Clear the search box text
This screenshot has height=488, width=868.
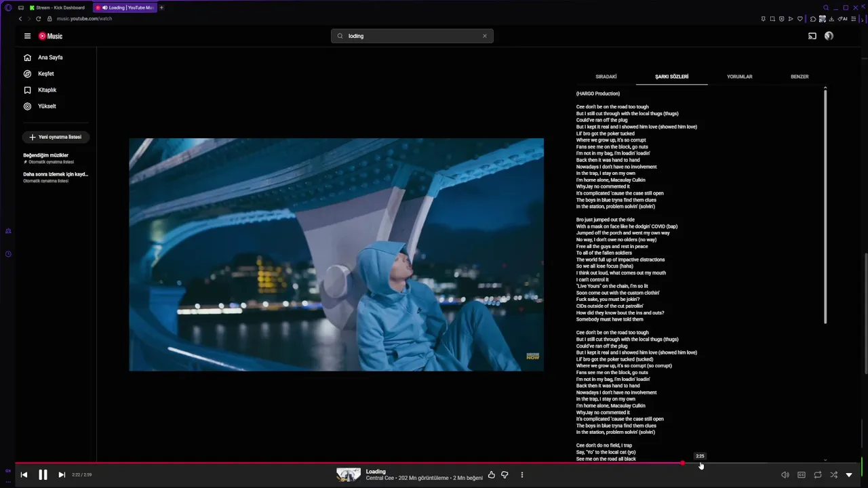point(485,36)
